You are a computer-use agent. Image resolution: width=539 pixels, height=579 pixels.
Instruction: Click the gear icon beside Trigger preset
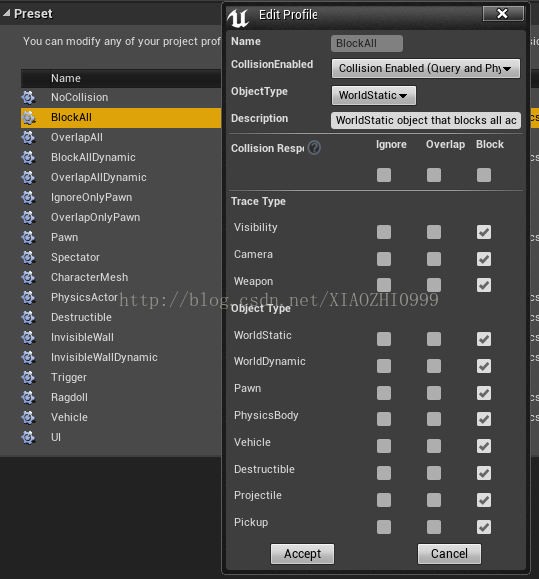pos(28,378)
